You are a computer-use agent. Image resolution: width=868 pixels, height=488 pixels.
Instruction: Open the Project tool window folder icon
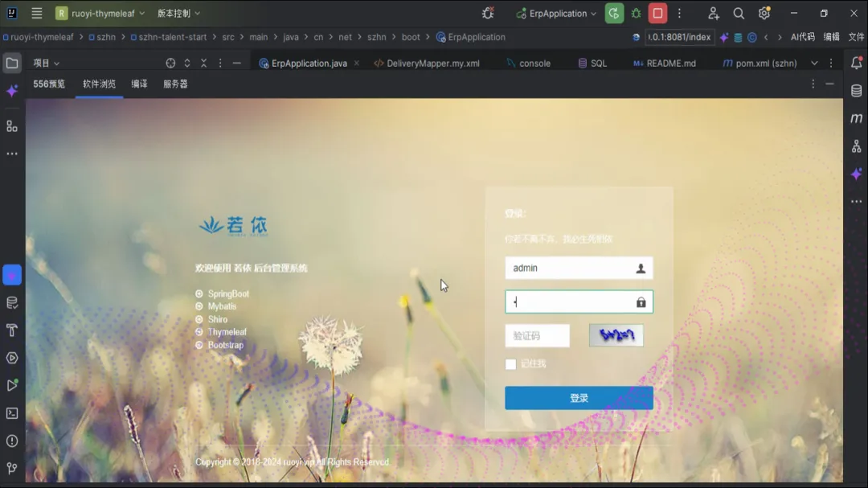point(11,64)
